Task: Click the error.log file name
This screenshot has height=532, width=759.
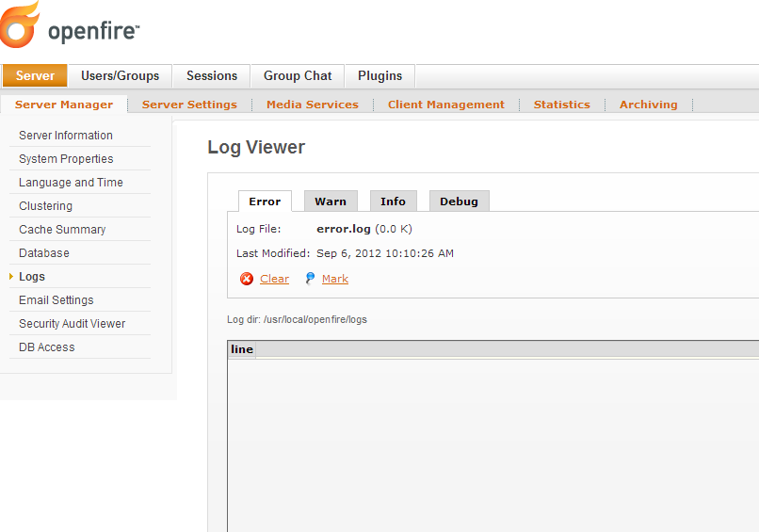Action: pyautogui.click(x=344, y=229)
